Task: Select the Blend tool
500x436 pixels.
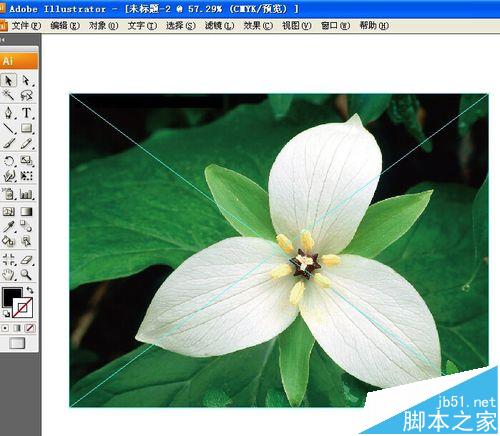Action: [27, 226]
